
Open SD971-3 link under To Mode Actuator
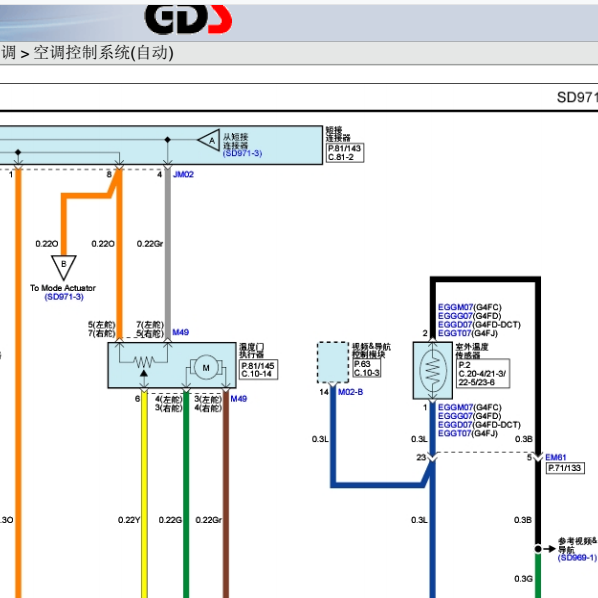tap(64, 297)
